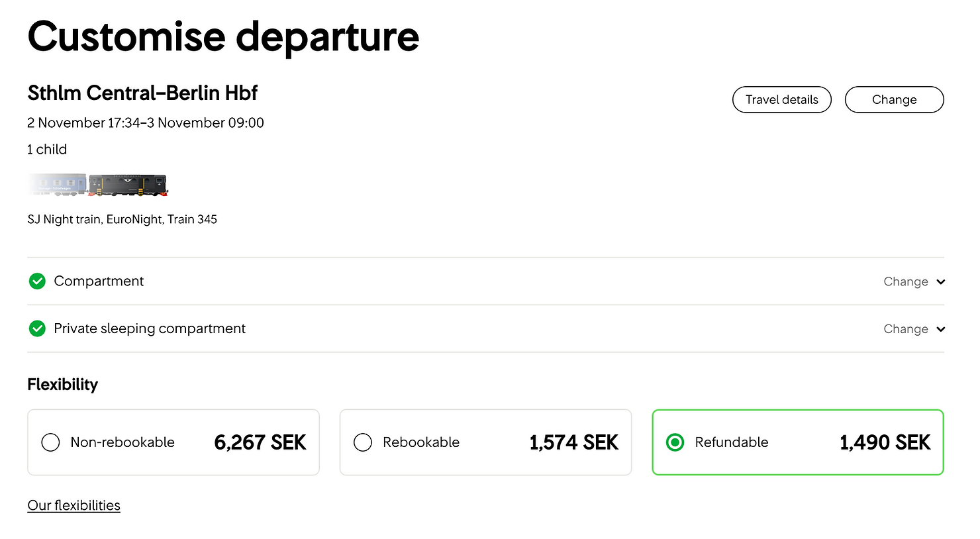Select the Rebookable radio button

(363, 442)
